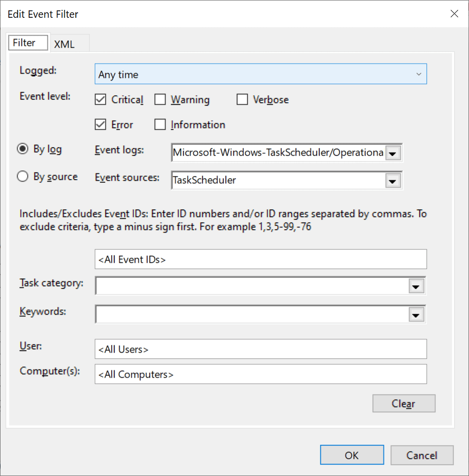Image resolution: width=469 pixels, height=476 pixels.
Task: Expand the Event logs dropdown
Action: click(393, 153)
